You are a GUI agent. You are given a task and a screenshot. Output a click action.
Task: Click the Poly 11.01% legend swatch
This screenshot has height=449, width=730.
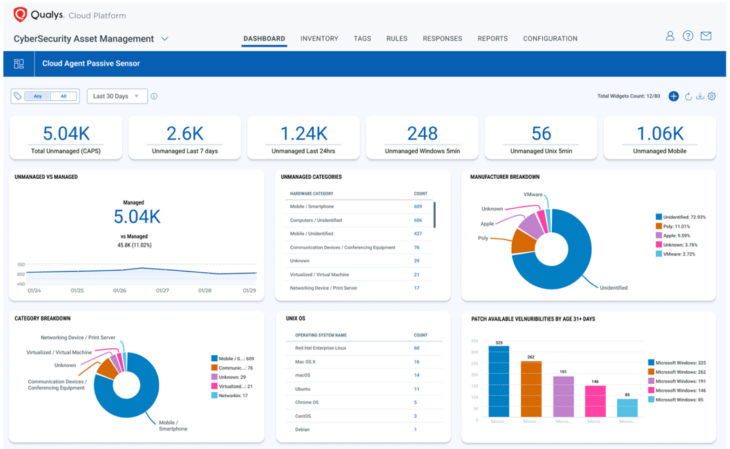coord(659,226)
